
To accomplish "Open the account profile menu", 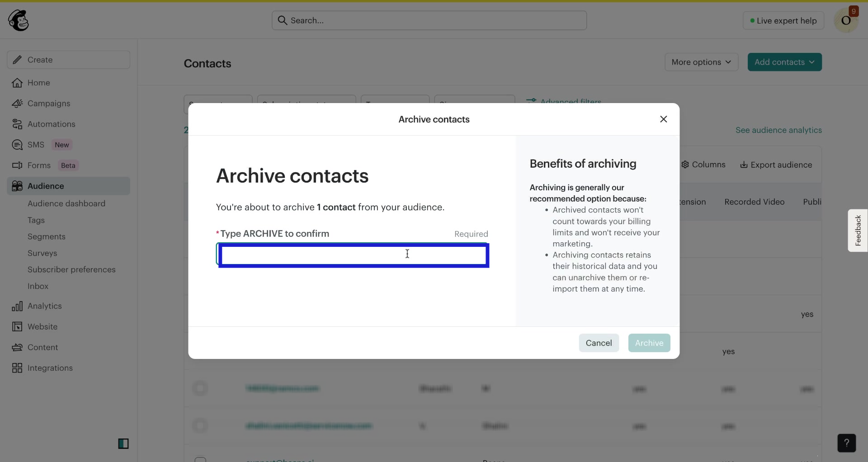I will [x=846, y=20].
